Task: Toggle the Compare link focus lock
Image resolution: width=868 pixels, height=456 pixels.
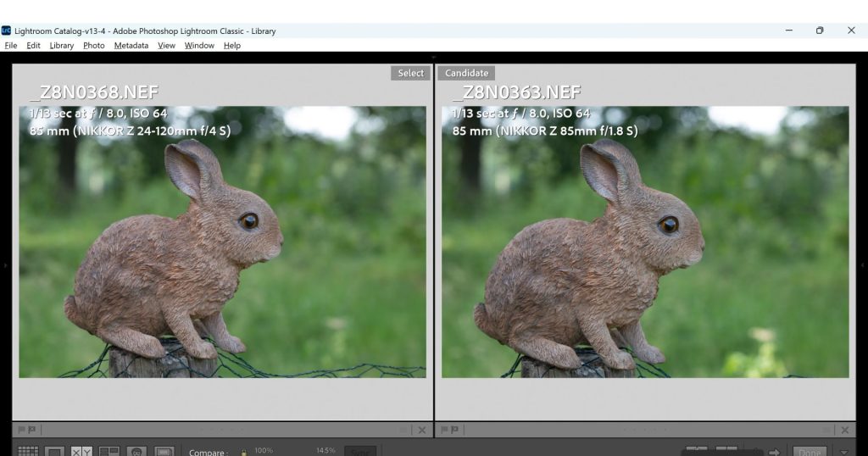Action: pyautogui.click(x=243, y=453)
